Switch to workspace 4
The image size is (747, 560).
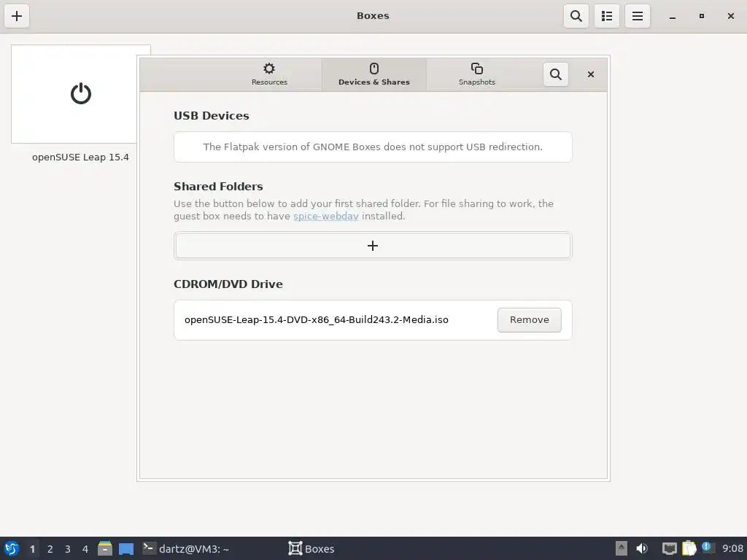click(x=85, y=549)
